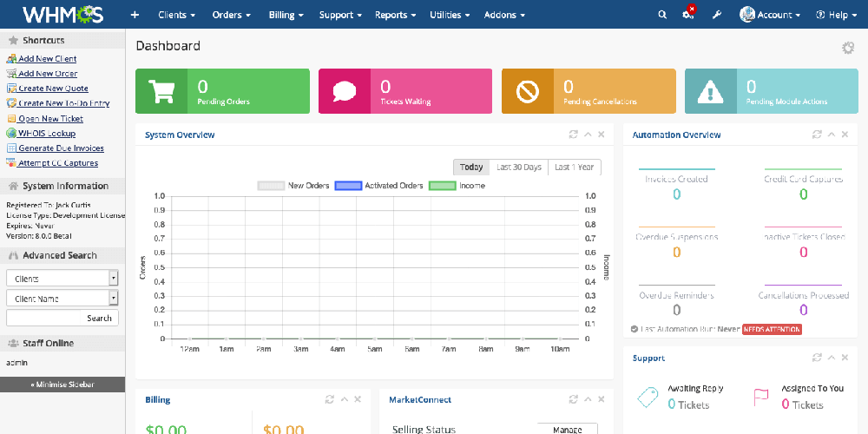Click the WHMCS logo
The height and width of the screenshot is (434, 868).
tap(62, 15)
